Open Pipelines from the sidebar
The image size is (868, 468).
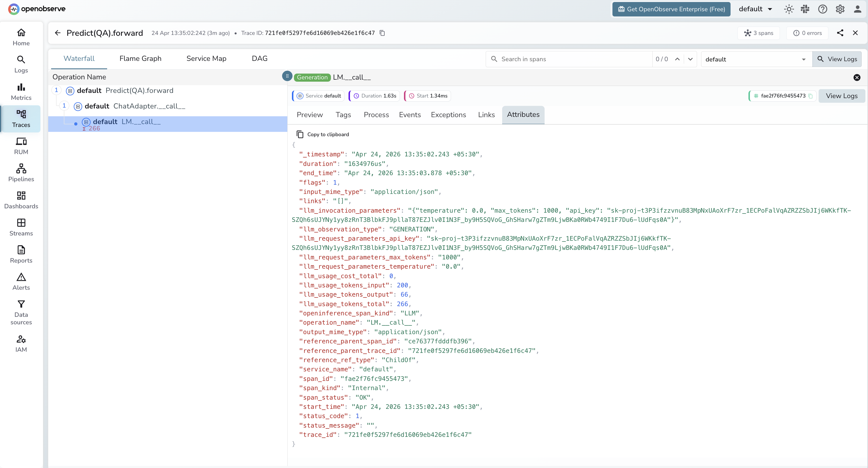coord(21,172)
